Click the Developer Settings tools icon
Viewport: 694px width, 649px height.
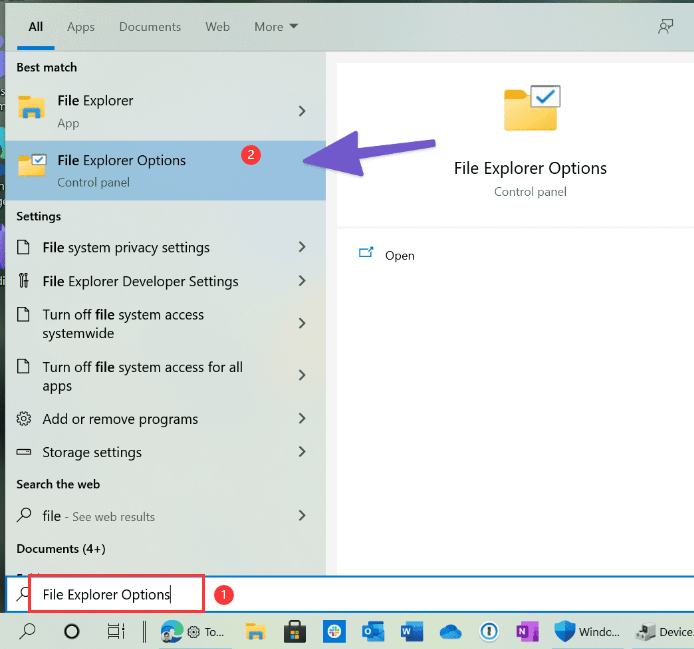coord(23,281)
